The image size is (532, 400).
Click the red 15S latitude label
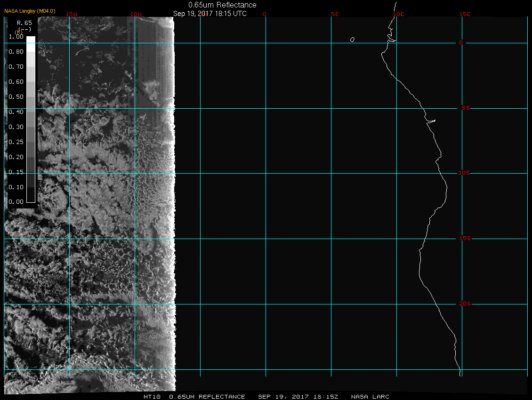pyautogui.click(x=464, y=239)
